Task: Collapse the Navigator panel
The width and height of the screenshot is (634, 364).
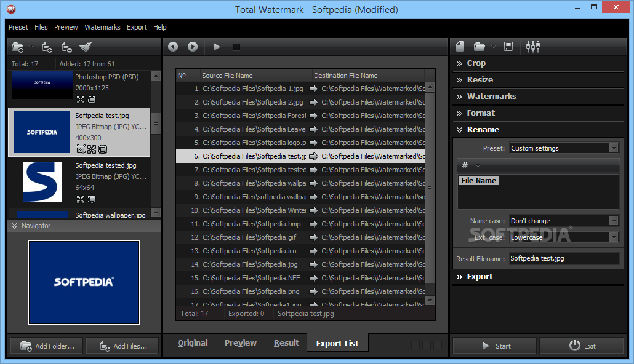Action: pos(15,226)
